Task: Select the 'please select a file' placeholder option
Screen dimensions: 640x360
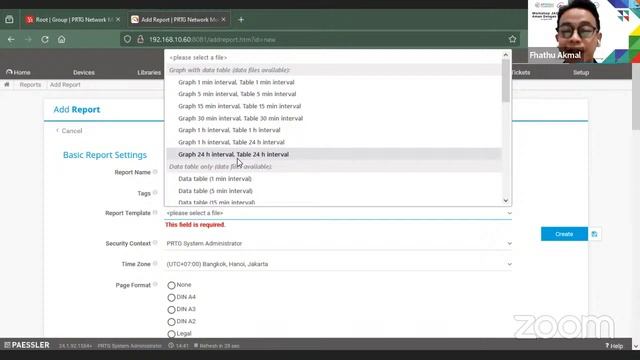Action: tap(333, 58)
